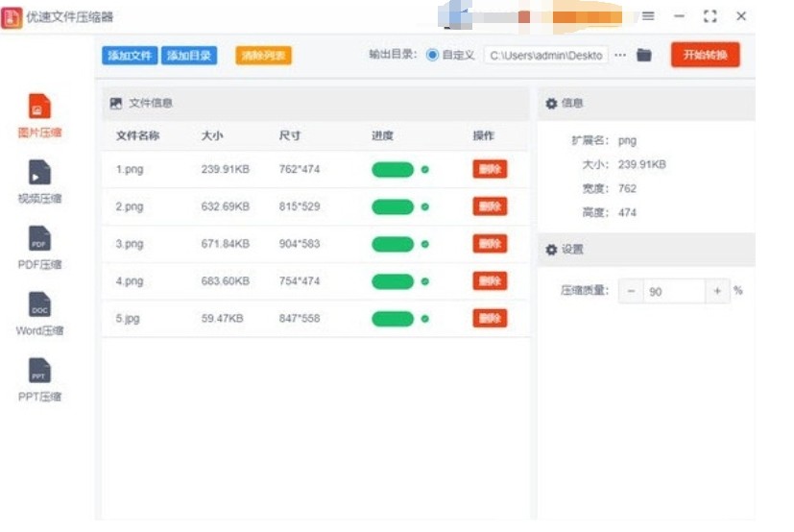Delete 1.png using its 删除 button
The height and width of the screenshot is (532, 794).
click(490, 170)
